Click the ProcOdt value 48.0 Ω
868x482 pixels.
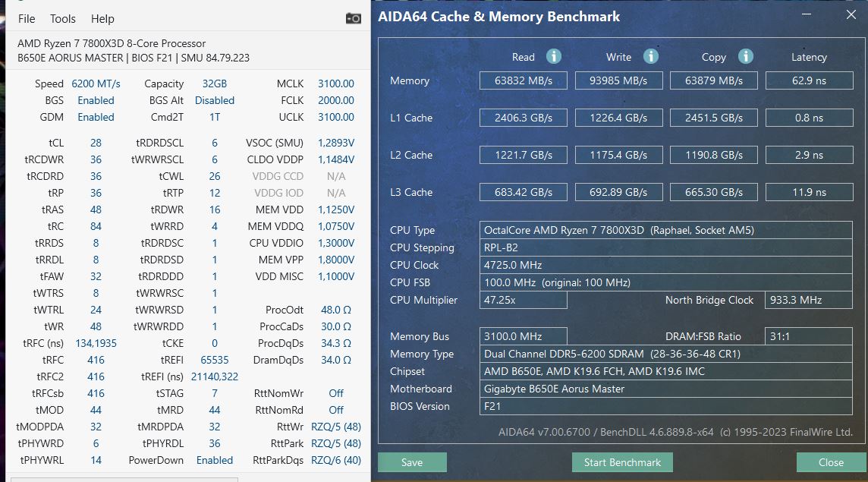pyautogui.click(x=336, y=310)
